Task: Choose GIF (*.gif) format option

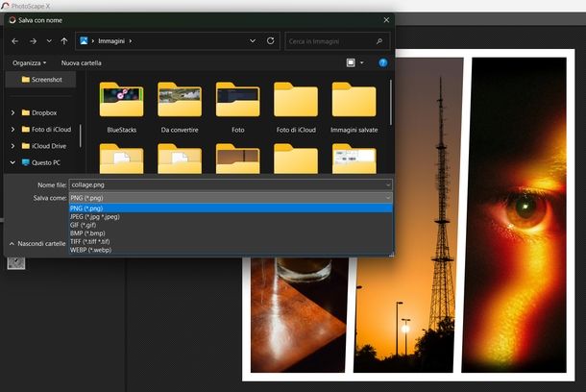Action: click(231, 225)
